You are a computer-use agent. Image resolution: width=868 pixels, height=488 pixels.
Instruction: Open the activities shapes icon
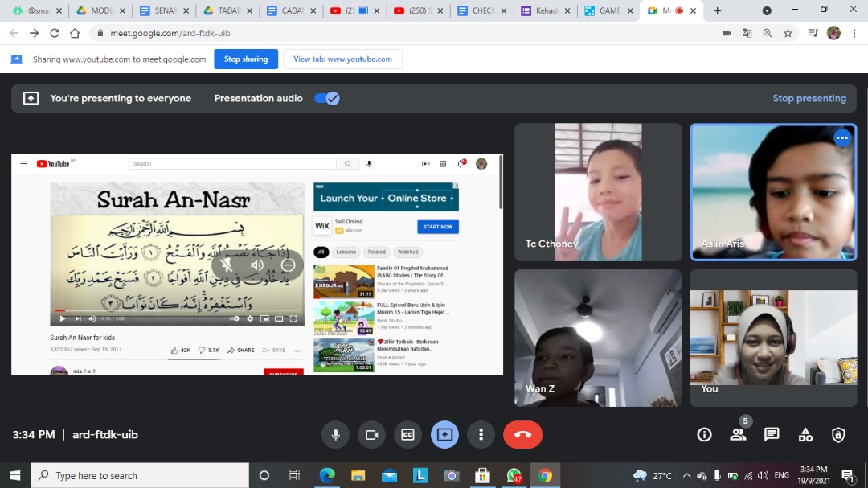point(805,435)
